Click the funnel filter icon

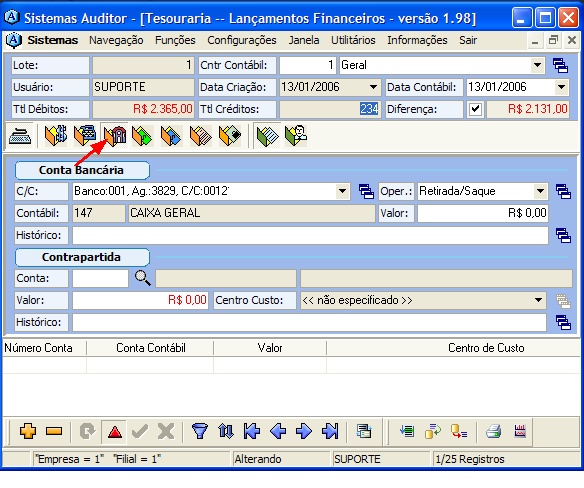pyautogui.click(x=200, y=431)
